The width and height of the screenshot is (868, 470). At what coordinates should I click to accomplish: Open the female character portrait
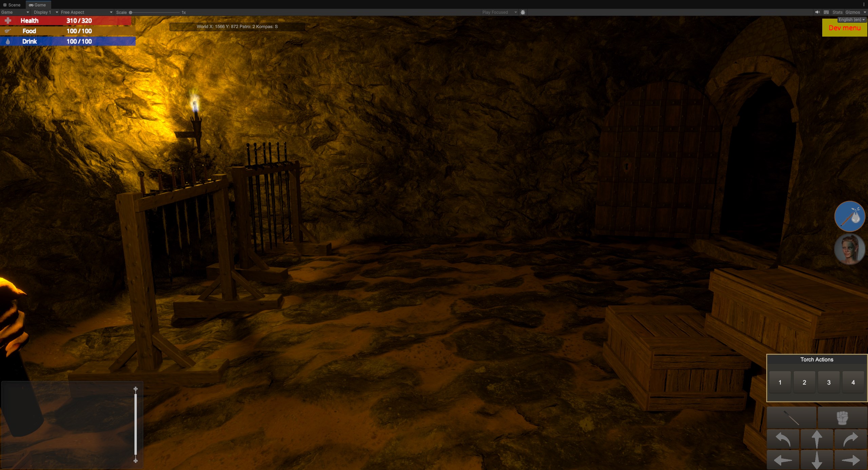849,249
